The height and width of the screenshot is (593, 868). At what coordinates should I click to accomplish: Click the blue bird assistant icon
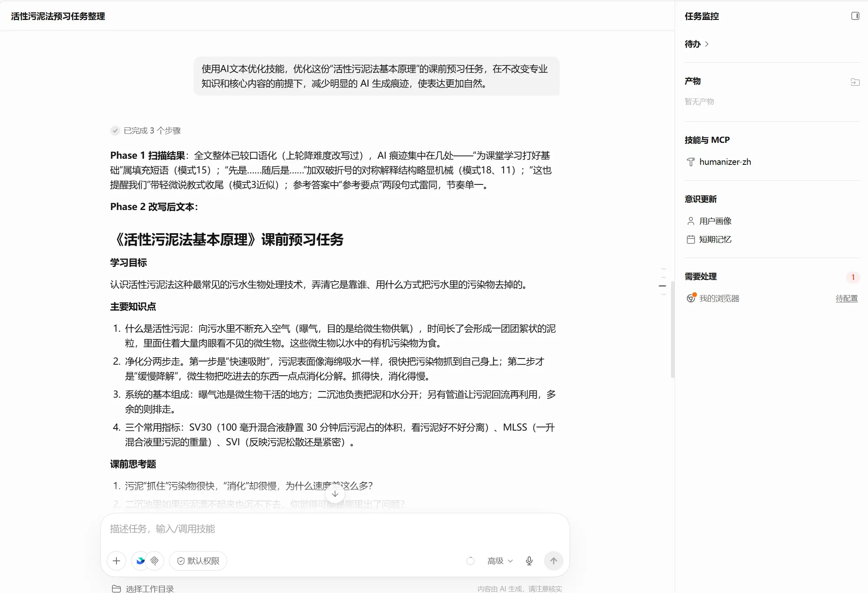140,561
